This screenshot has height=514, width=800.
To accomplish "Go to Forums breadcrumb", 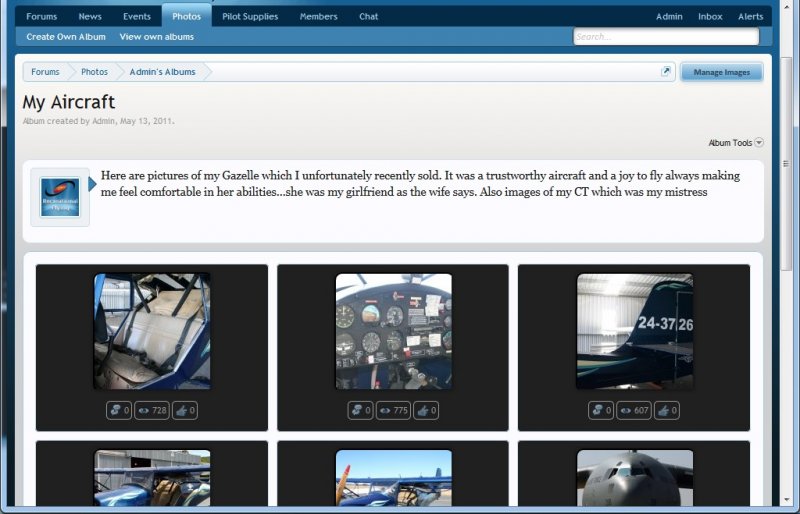I will click(x=45, y=72).
